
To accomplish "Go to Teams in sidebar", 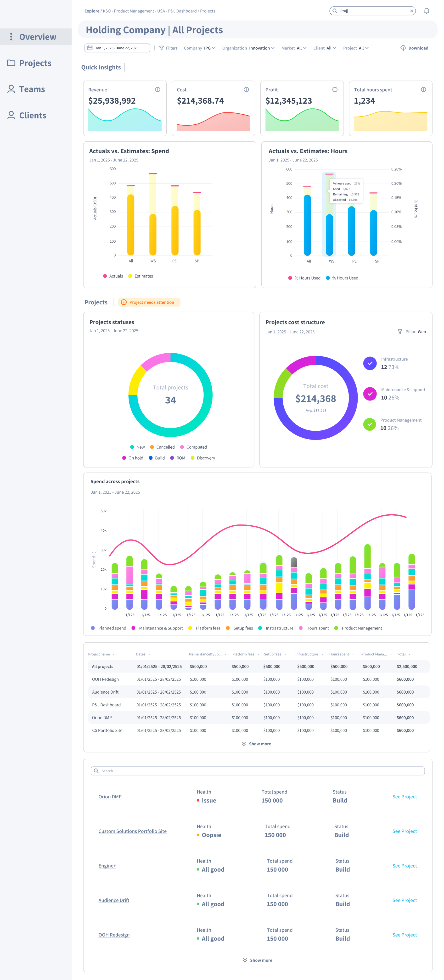I will pos(32,89).
